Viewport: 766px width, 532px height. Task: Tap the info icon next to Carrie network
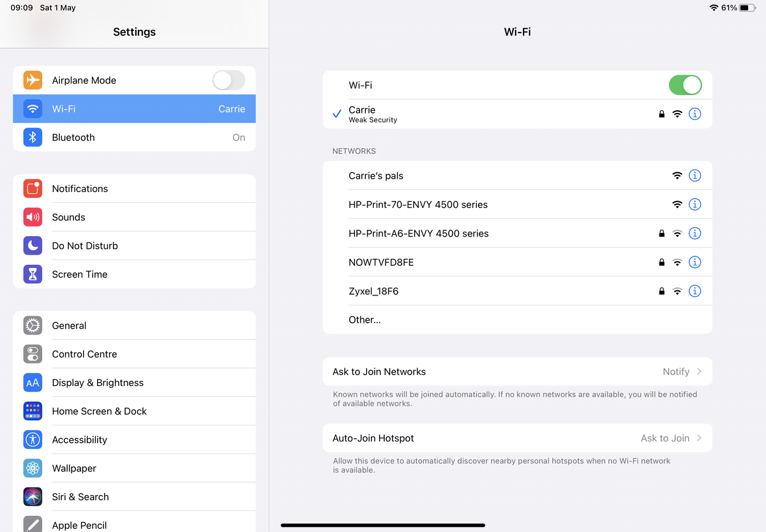coord(695,114)
